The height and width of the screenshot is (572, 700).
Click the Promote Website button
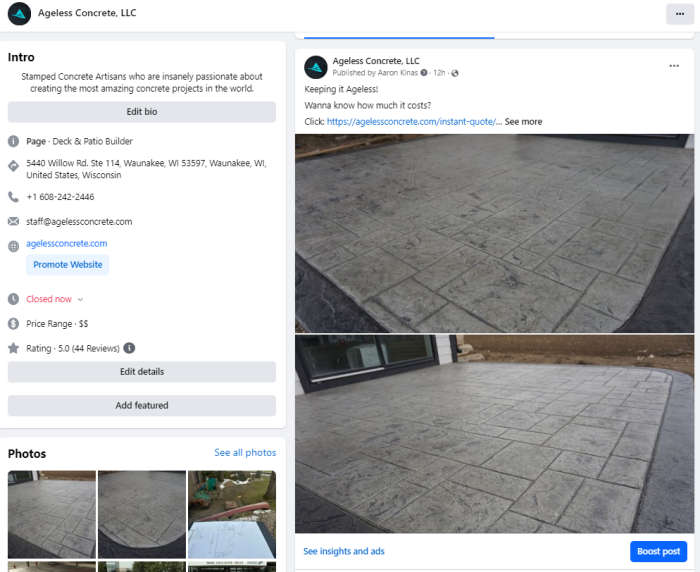point(68,265)
